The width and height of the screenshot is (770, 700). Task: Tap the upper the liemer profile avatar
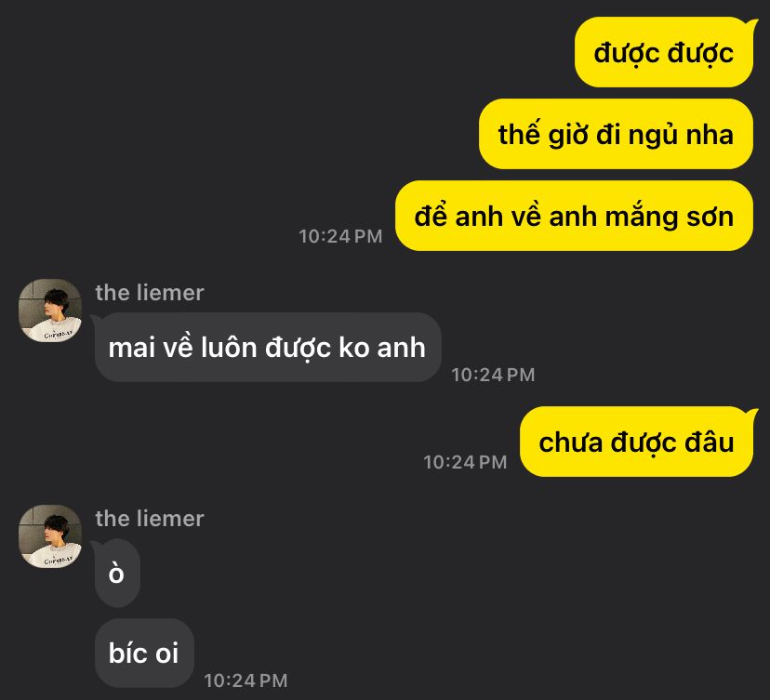[50, 310]
